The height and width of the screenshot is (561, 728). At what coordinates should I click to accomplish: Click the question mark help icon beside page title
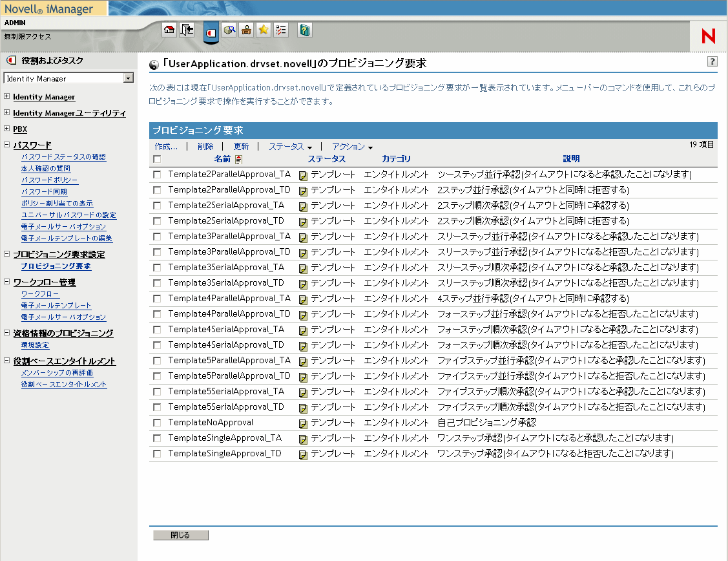click(712, 61)
